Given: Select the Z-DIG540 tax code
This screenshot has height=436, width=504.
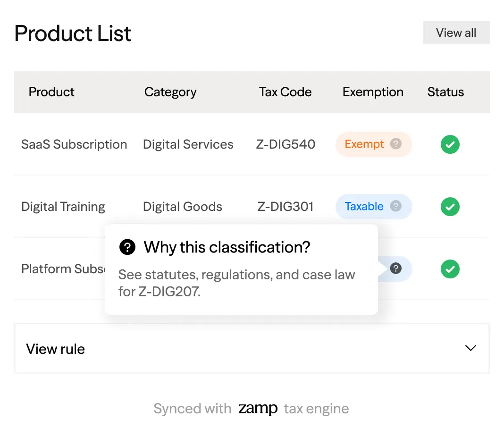Looking at the screenshot, I should tap(286, 144).
